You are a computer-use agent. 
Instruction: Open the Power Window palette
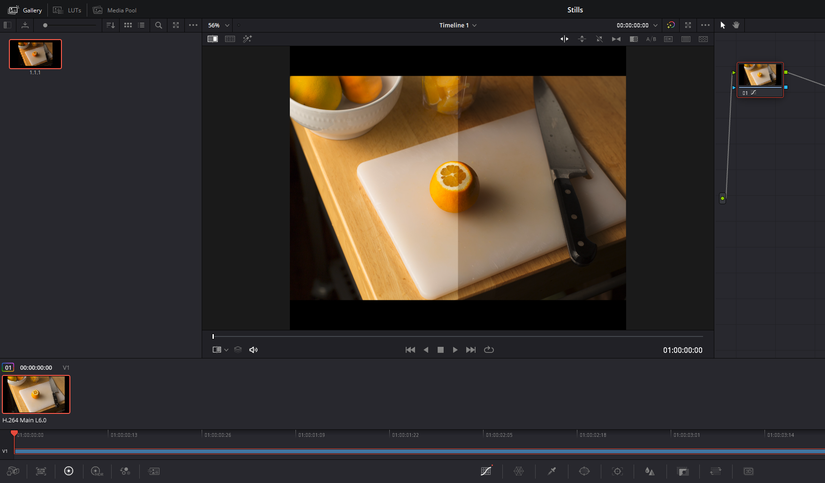pyautogui.click(x=584, y=471)
